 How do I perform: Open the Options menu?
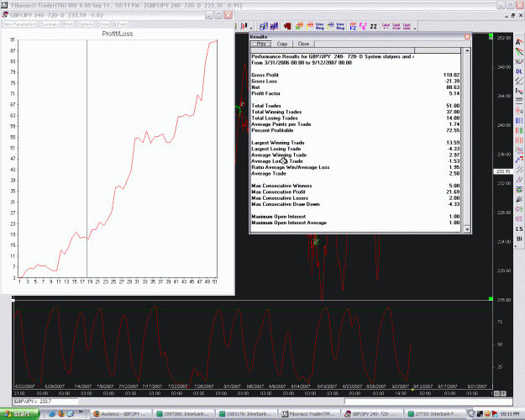click(86, 24)
